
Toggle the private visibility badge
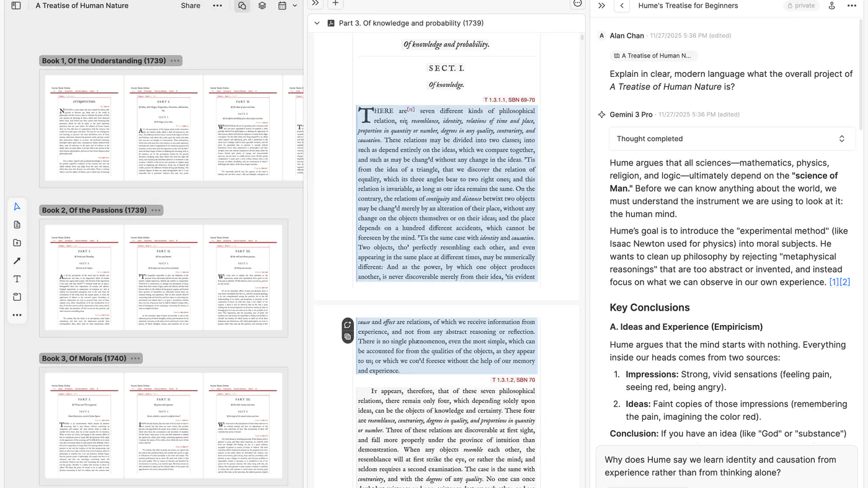[801, 6]
